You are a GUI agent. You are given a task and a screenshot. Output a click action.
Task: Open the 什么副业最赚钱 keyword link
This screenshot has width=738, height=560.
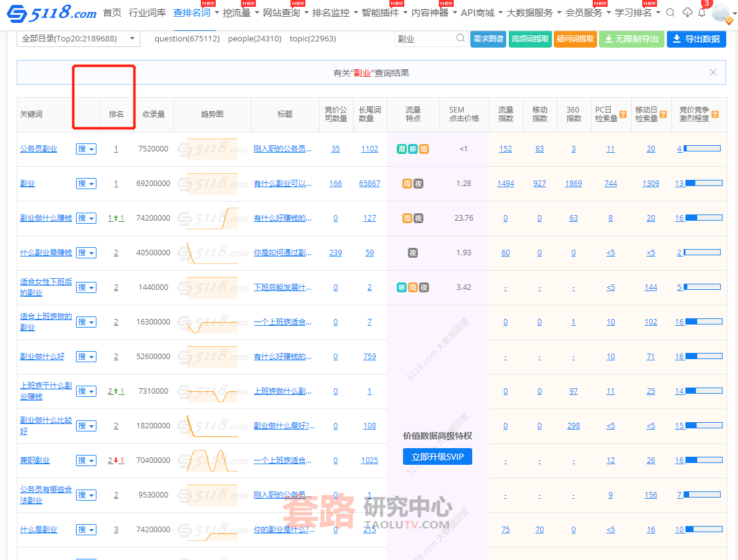point(46,253)
